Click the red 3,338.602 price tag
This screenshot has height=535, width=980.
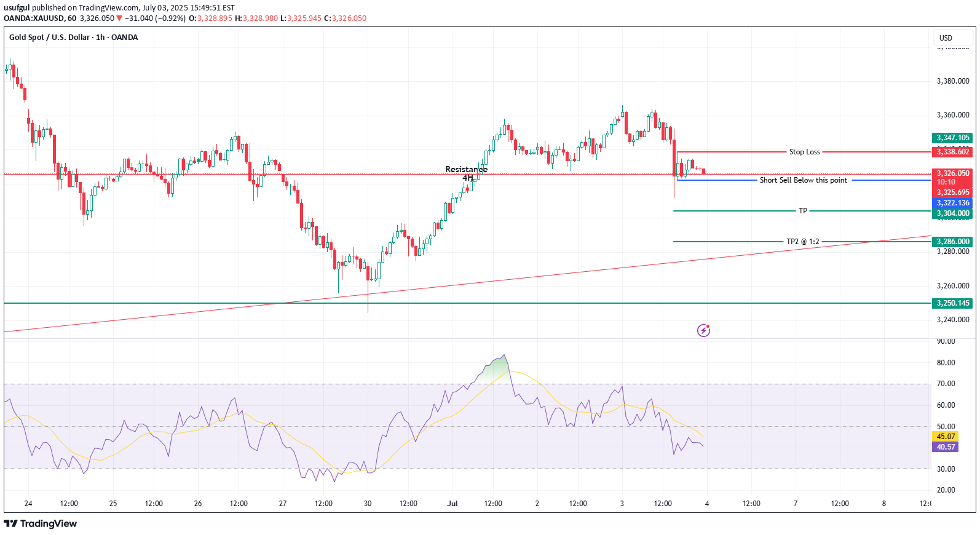(x=952, y=152)
